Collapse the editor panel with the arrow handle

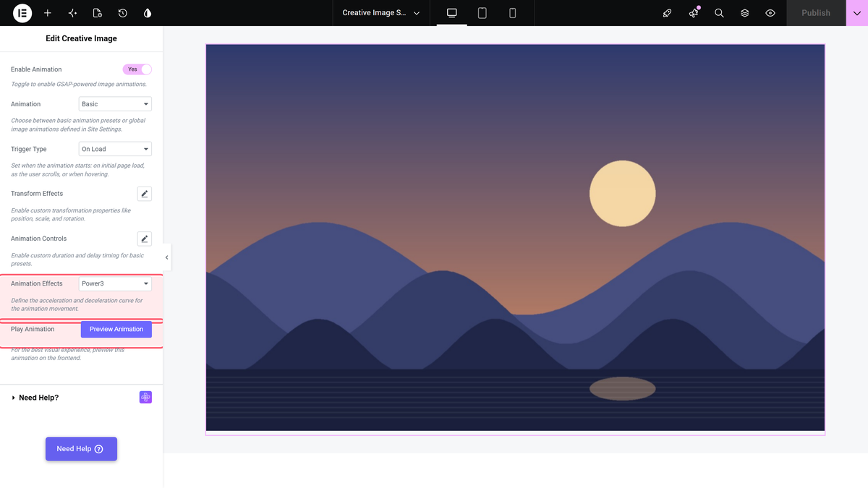[166, 257]
